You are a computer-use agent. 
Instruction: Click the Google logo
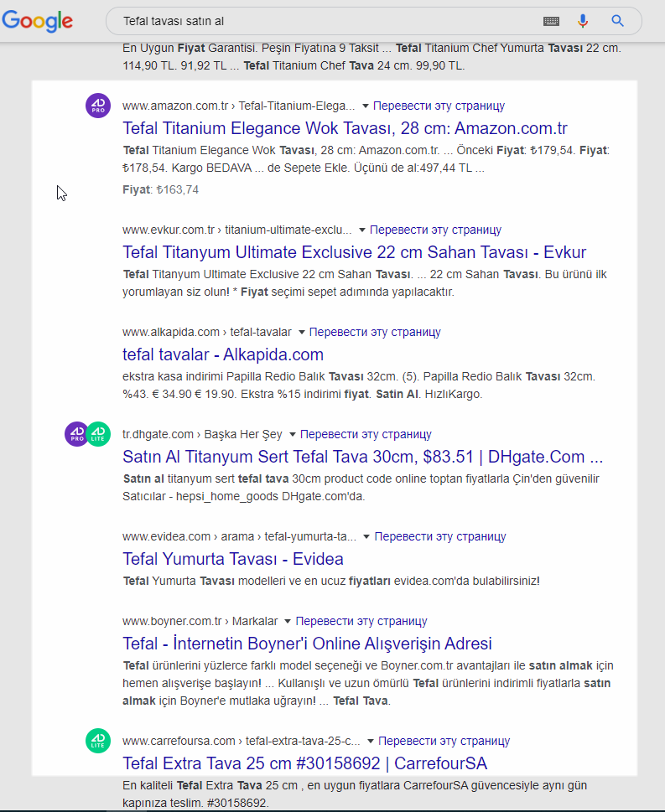pyautogui.click(x=36, y=22)
